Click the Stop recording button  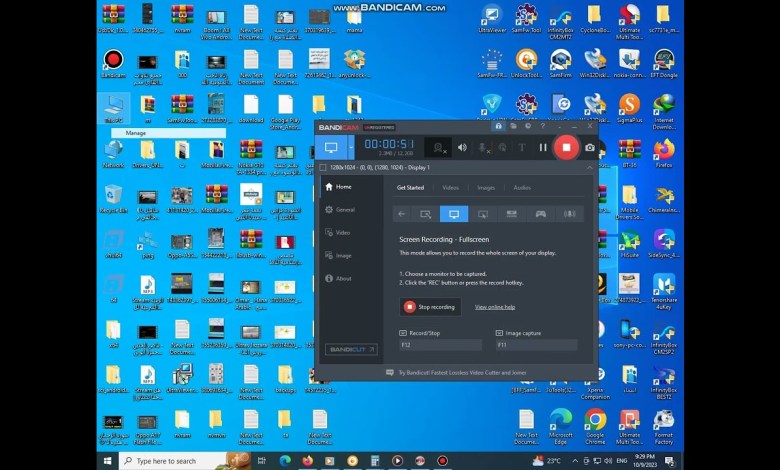[x=429, y=307]
